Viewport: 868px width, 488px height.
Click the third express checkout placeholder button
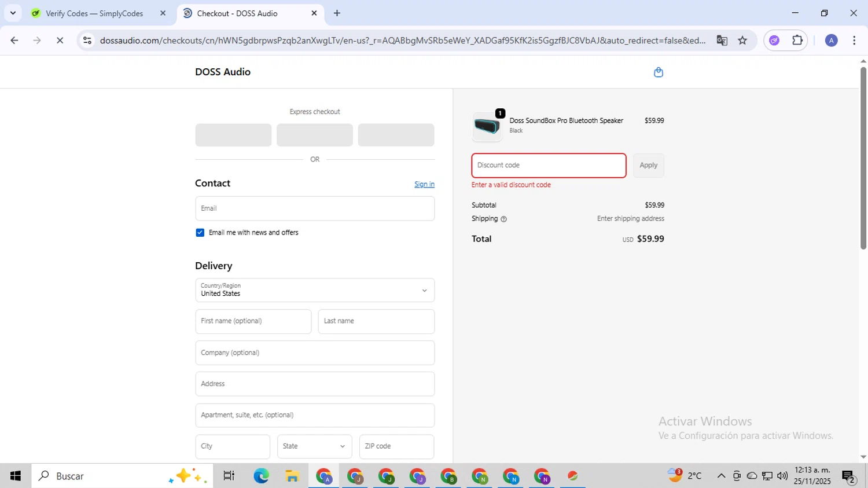396,135
